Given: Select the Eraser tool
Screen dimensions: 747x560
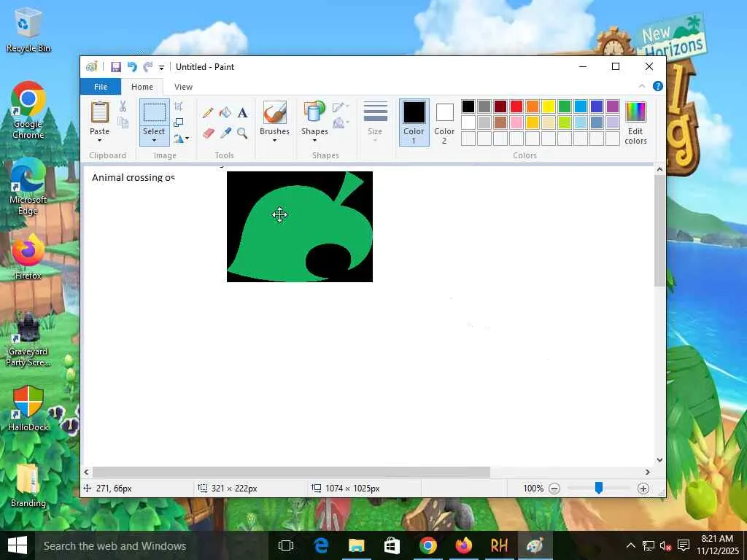Looking at the screenshot, I should [x=208, y=133].
